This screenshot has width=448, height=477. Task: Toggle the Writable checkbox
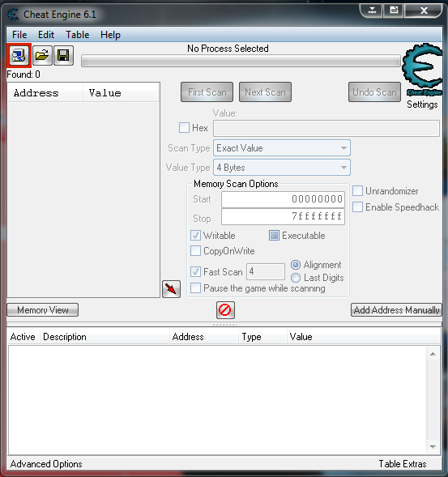click(195, 235)
